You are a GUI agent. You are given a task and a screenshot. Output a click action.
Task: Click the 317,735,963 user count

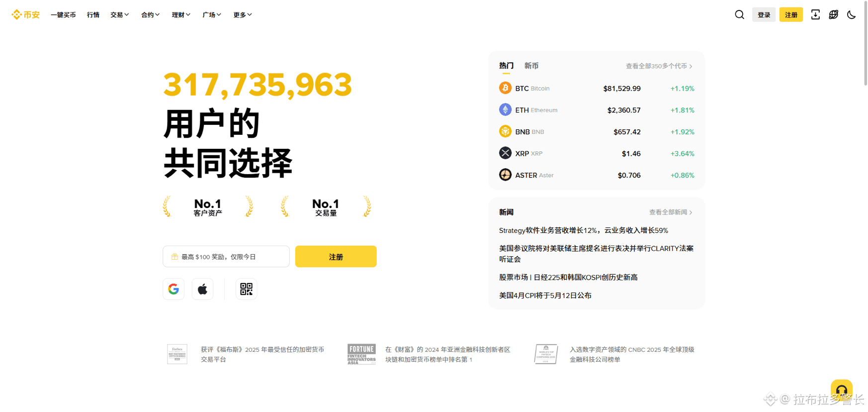(258, 85)
